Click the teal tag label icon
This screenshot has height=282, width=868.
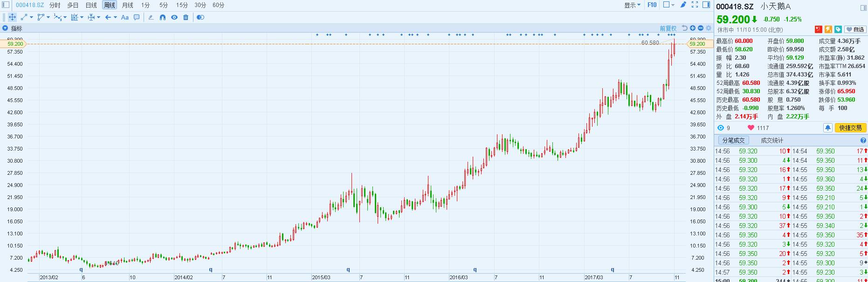tap(838, 29)
